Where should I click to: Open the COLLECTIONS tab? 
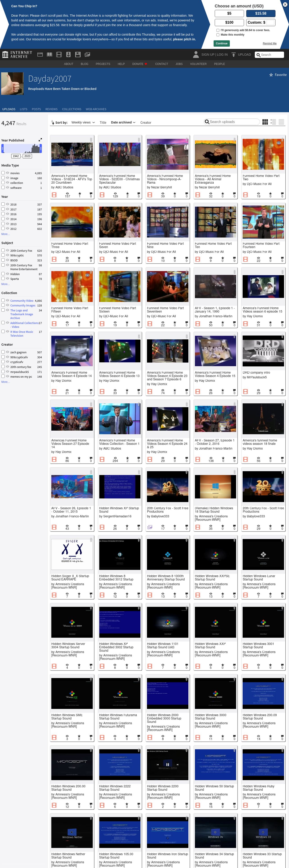point(72,109)
